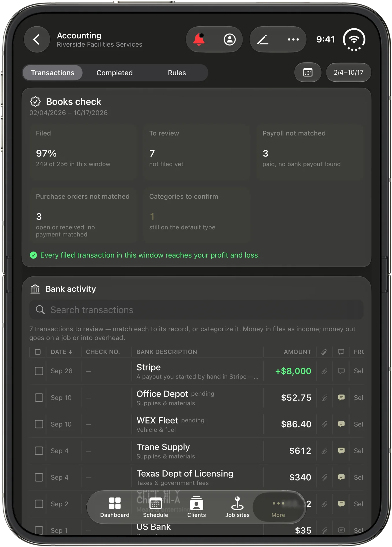Open Sel dropdown in the Sep 2 row
The height and width of the screenshot is (547, 392).
coord(358,504)
